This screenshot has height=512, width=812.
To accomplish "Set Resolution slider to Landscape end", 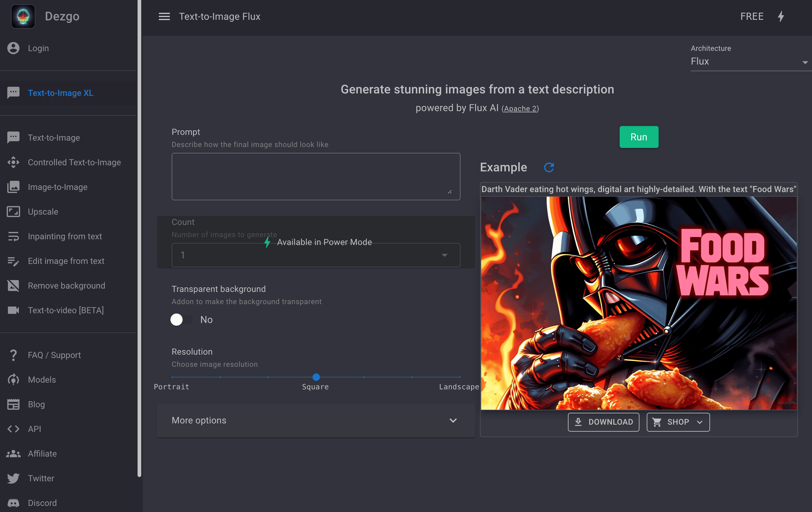I will (460, 377).
